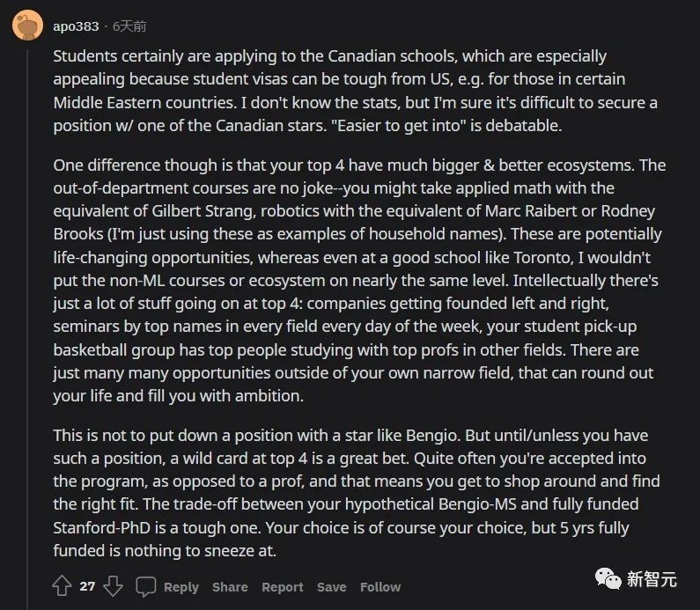700x610 pixels.
Task: Click the speech bubble reply icon
Action: [146, 586]
